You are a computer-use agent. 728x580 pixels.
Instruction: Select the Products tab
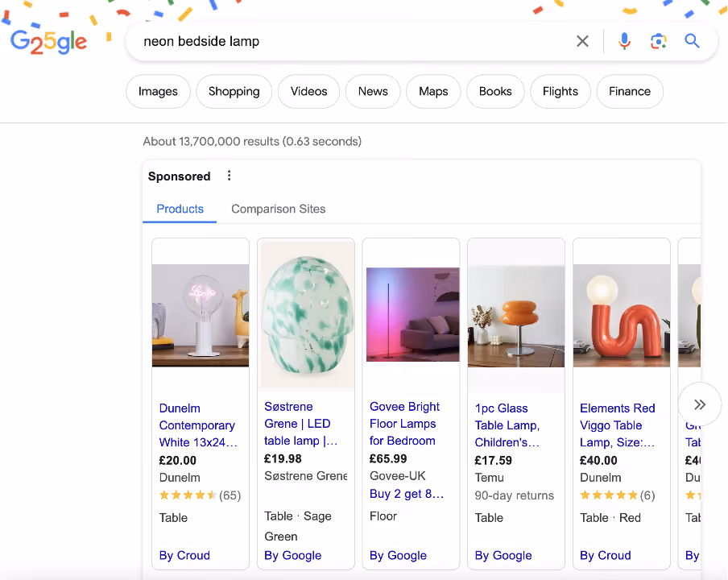(x=180, y=209)
